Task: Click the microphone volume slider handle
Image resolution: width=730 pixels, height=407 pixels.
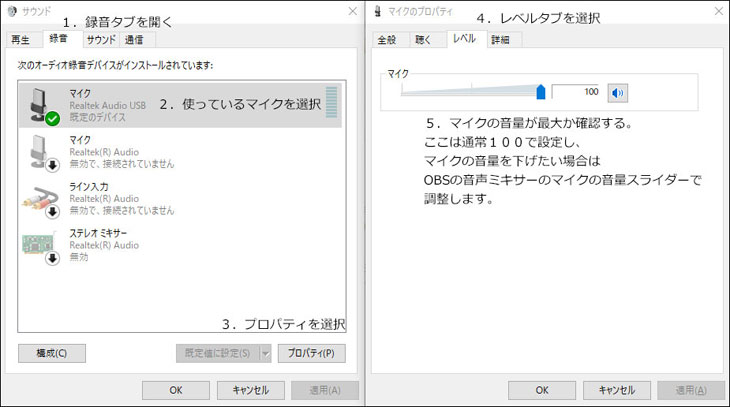Action: (541, 92)
